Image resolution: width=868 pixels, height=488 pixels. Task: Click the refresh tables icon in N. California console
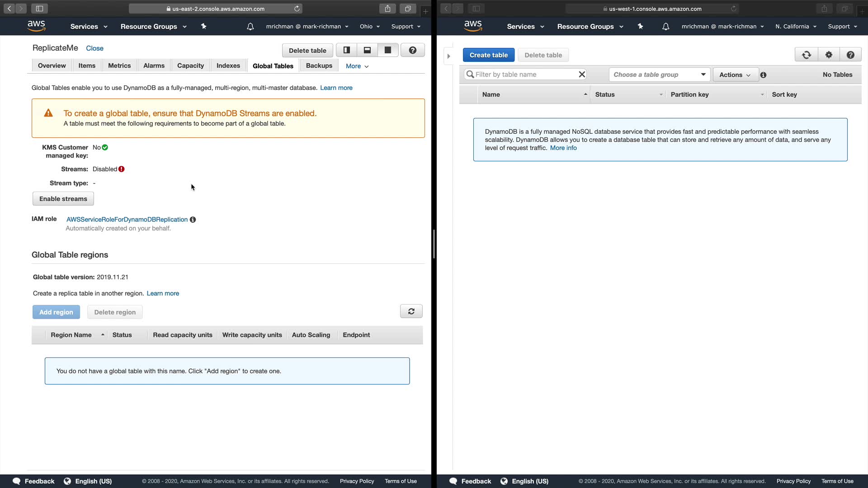pyautogui.click(x=806, y=55)
